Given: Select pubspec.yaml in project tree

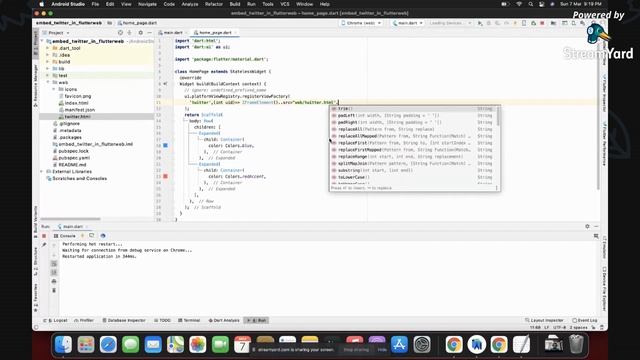Looking at the screenshot, I should tap(74, 158).
